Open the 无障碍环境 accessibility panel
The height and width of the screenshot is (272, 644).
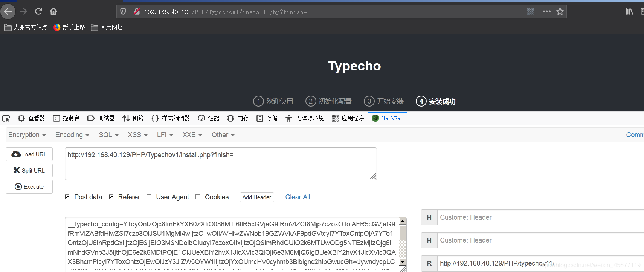304,118
